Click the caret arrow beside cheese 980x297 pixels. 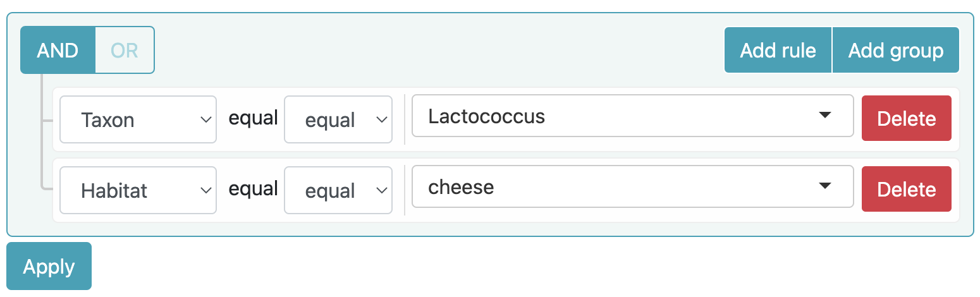pos(824,186)
